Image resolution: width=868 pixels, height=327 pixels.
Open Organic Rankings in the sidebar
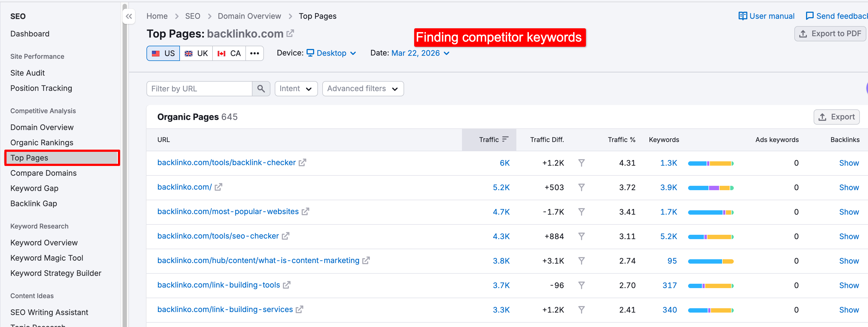pos(42,142)
